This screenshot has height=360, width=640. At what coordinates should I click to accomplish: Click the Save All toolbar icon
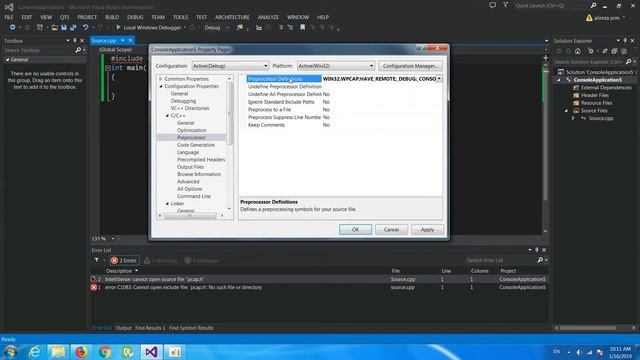[x=73, y=27]
